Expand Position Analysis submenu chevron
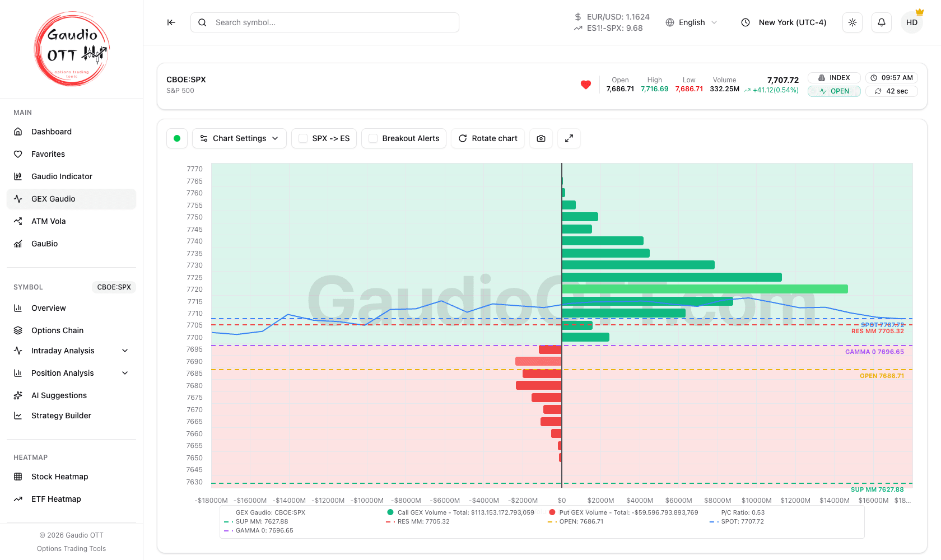 click(125, 373)
